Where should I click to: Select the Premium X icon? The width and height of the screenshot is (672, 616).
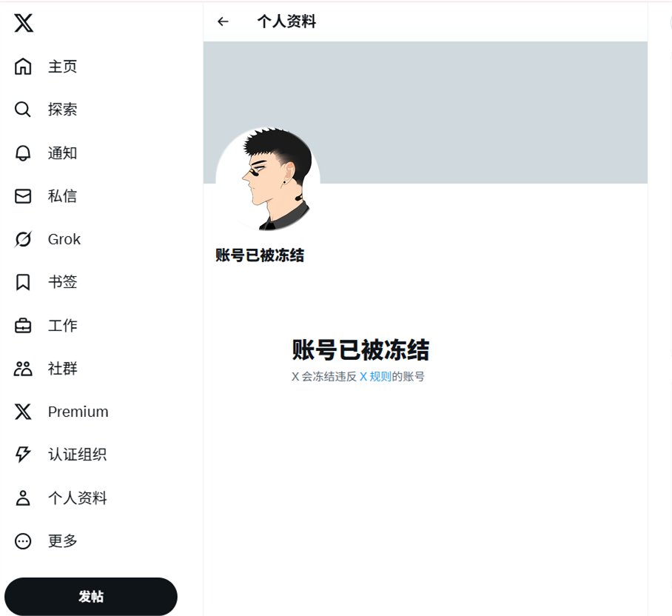[x=23, y=412]
